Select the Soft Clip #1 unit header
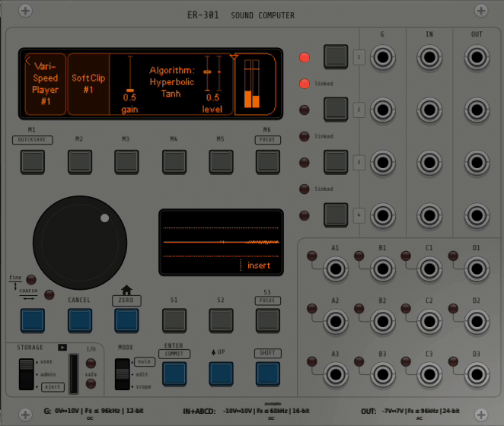Screen dimensions: 504x426 point(88,84)
